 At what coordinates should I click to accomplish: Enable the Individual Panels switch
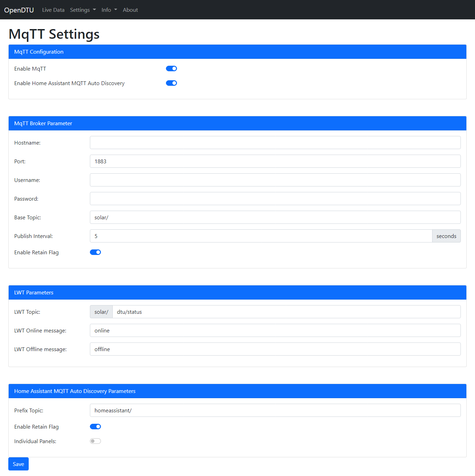(95, 441)
